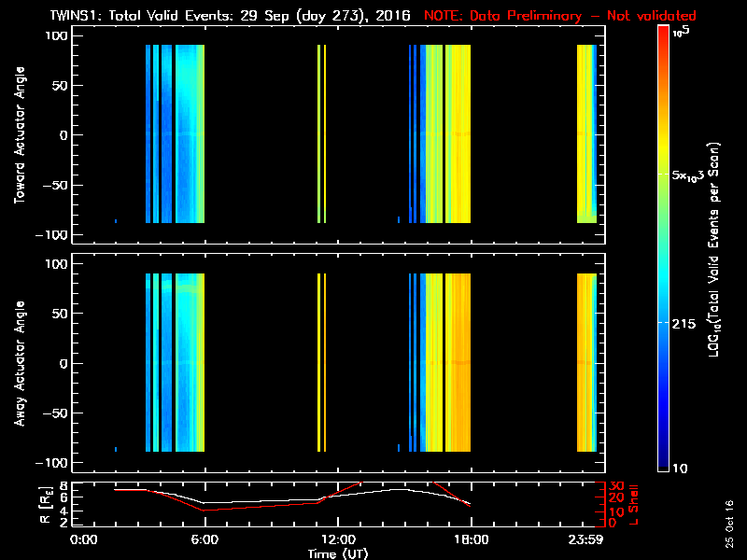This screenshot has height=560, width=747.
Task: Click the color bar legend
Action: point(664,248)
